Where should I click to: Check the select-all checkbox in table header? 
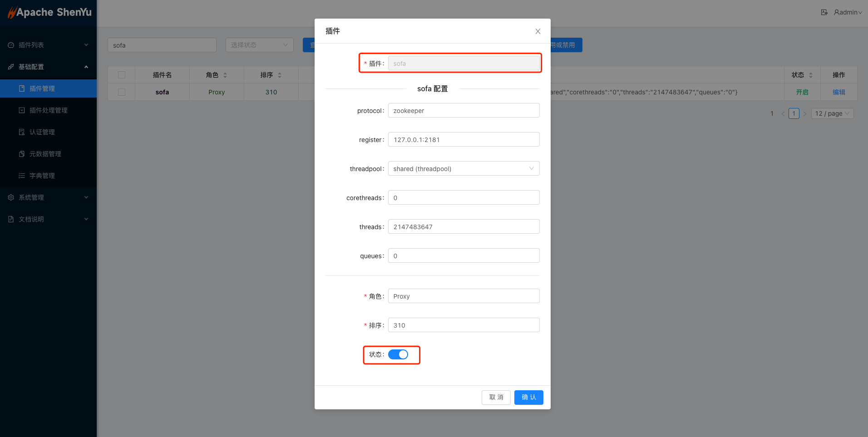coord(122,75)
